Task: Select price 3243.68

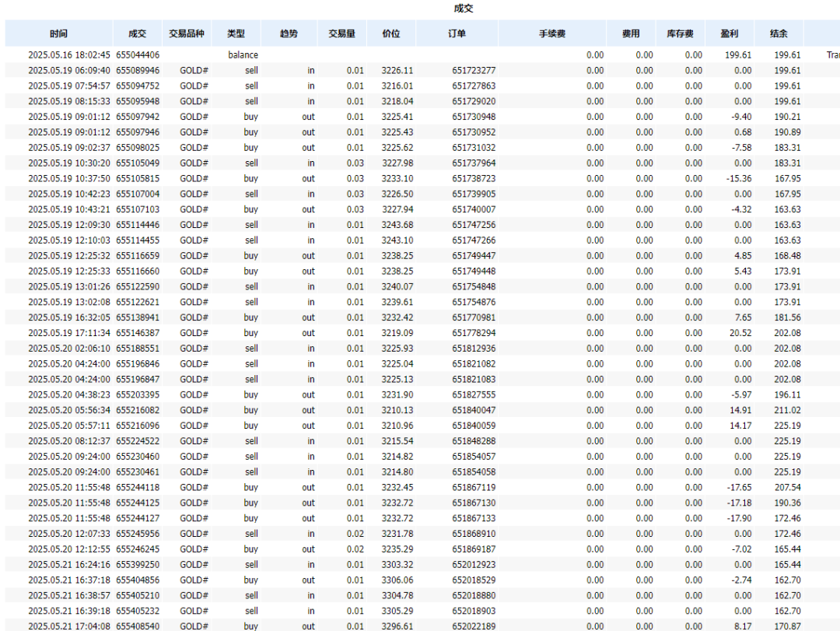Action: [x=397, y=225]
